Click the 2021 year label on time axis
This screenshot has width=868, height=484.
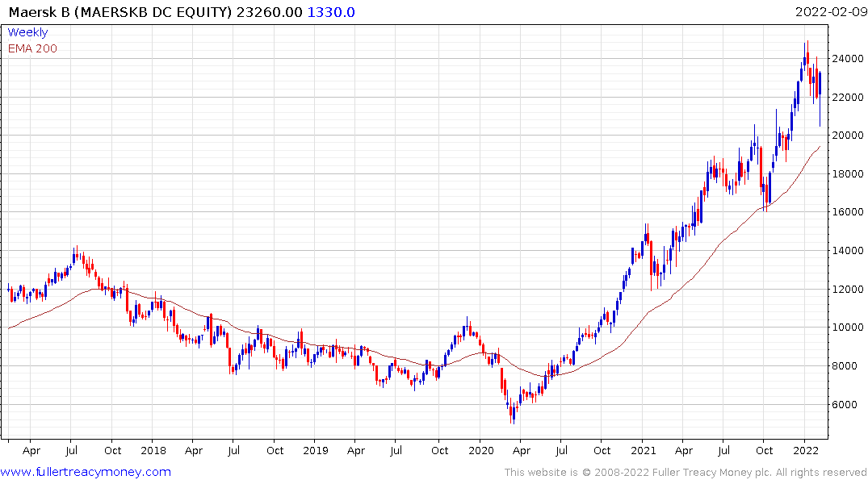(644, 451)
